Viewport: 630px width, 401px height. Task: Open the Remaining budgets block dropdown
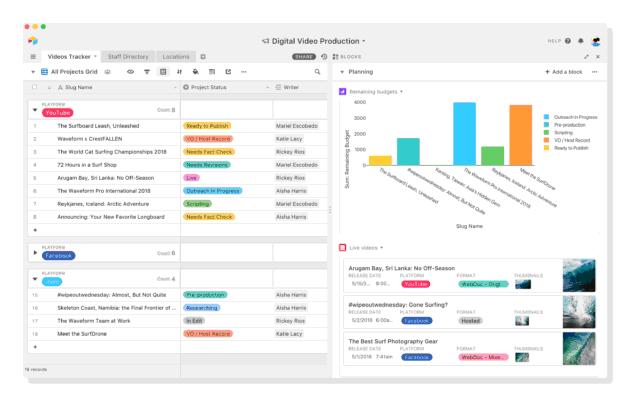[401, 92]
